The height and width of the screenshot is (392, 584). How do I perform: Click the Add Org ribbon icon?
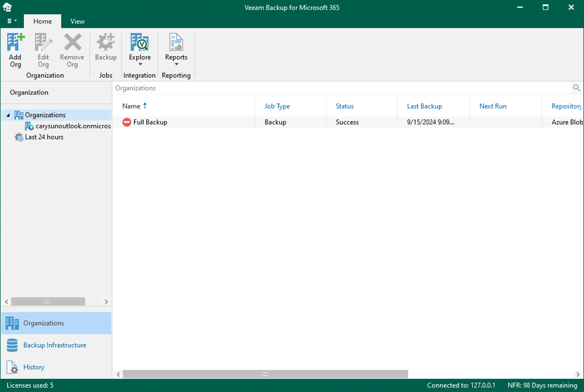[x=15, y=50]
